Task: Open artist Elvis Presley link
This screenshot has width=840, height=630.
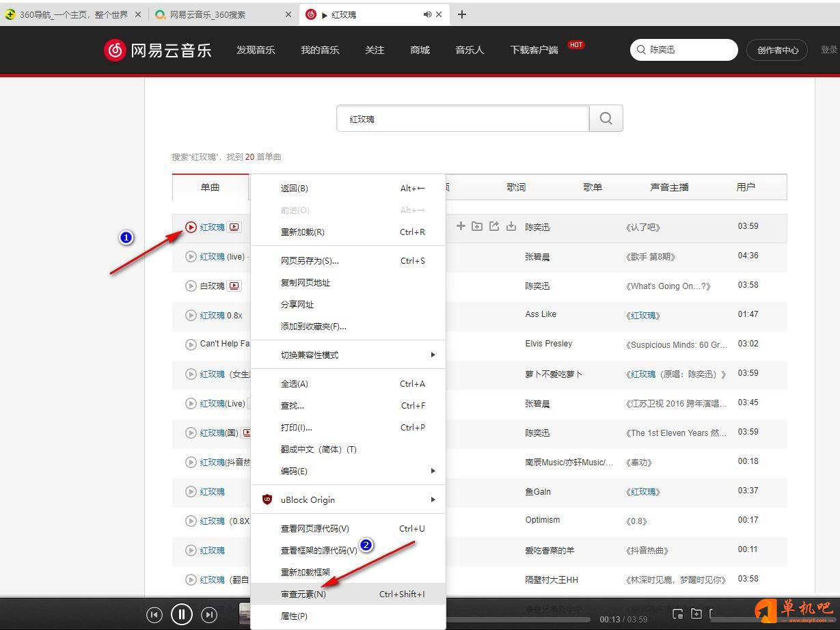Action: click(x=549, y=344)
